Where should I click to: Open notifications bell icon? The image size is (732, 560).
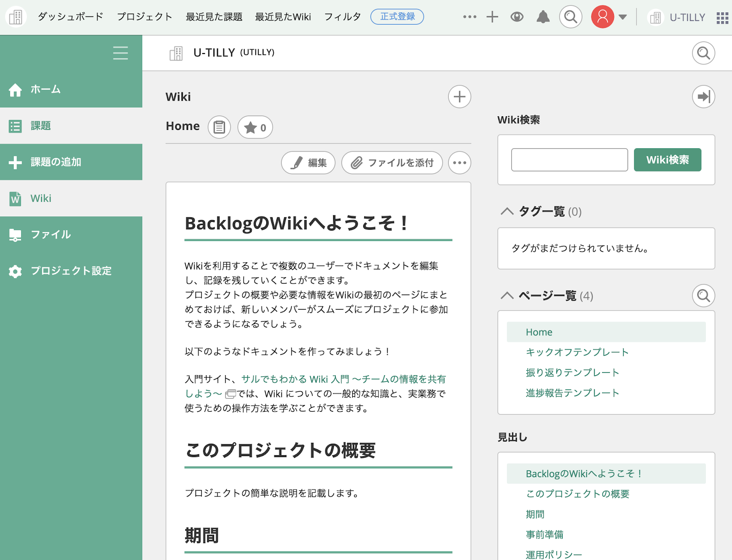tap(543, 17)
